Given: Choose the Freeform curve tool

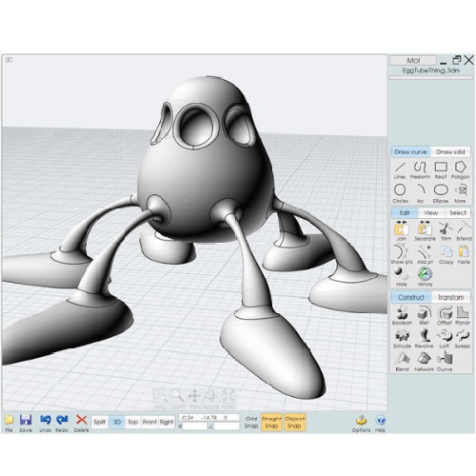Looking at the screenshot, I should tap(420, 170).
